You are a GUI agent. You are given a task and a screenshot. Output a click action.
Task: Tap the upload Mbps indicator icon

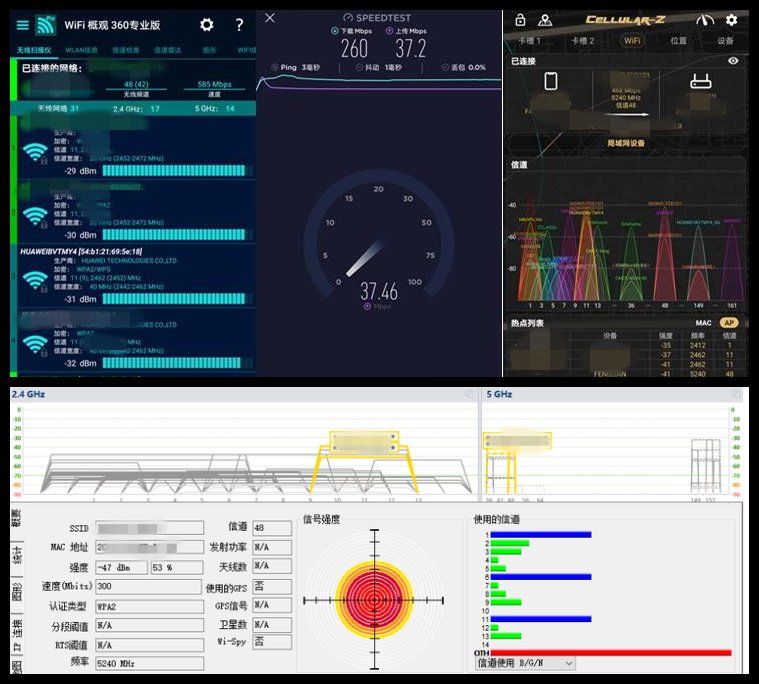pos(389,31)
